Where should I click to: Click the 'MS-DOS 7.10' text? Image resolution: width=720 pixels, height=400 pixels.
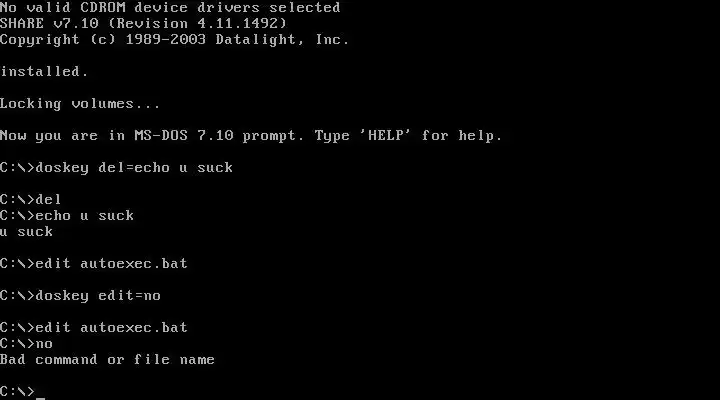coord(184,135)
